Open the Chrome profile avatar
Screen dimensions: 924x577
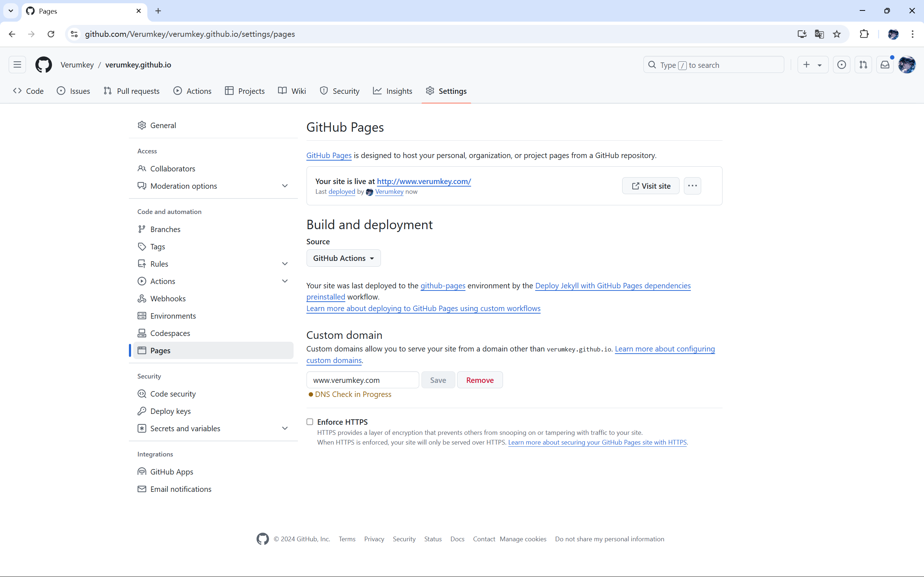pyautogui.click(x=893, y=34)
